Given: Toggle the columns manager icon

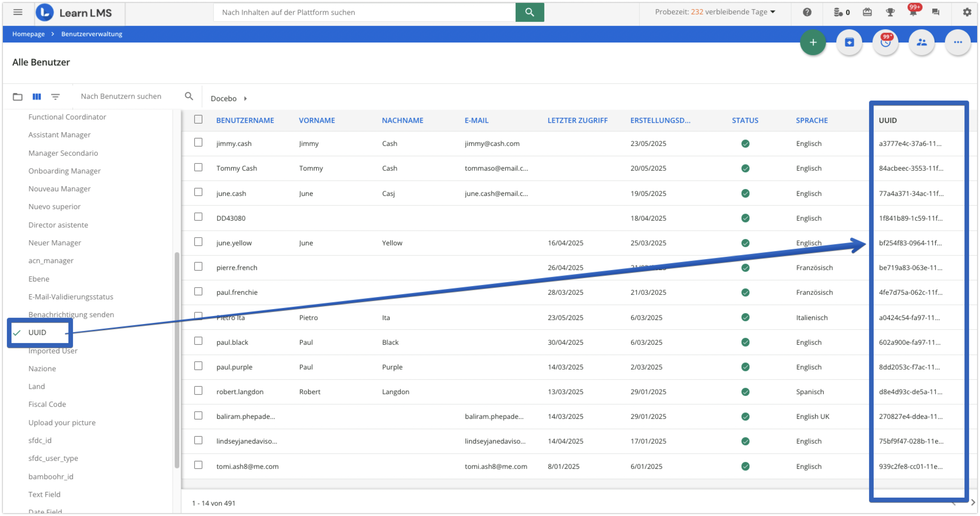Looking at the screenshot, I should pyautogui.click(x=36, y=97).
